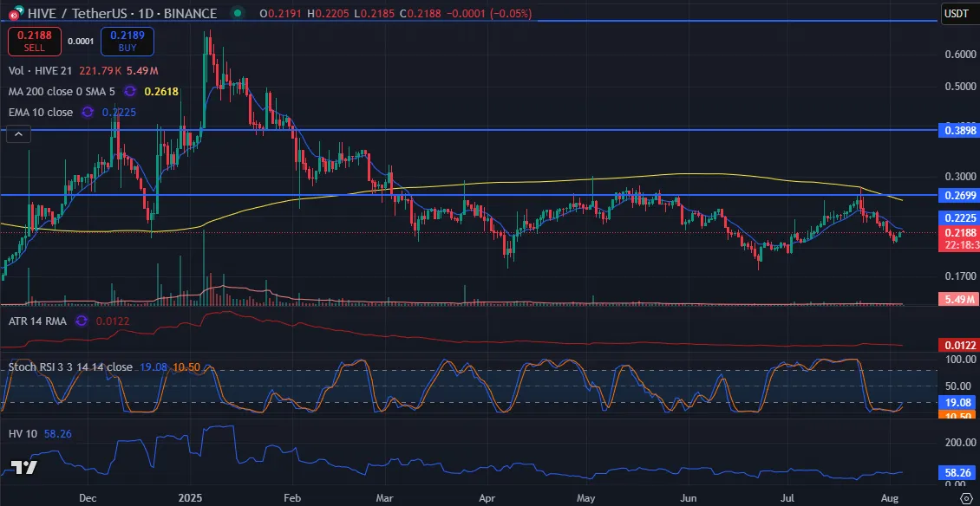This screenshot has width=980, height=506.
Task: Click the 0.2699 price label on the axis
Action: [958, 196]
